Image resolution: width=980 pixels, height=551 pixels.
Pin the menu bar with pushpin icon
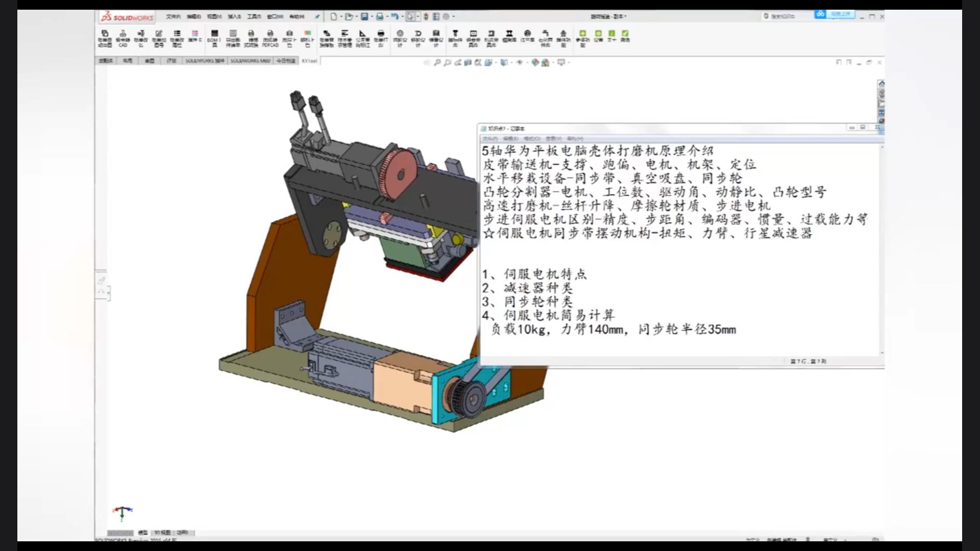pyautogui.click(x=317, y=16)
